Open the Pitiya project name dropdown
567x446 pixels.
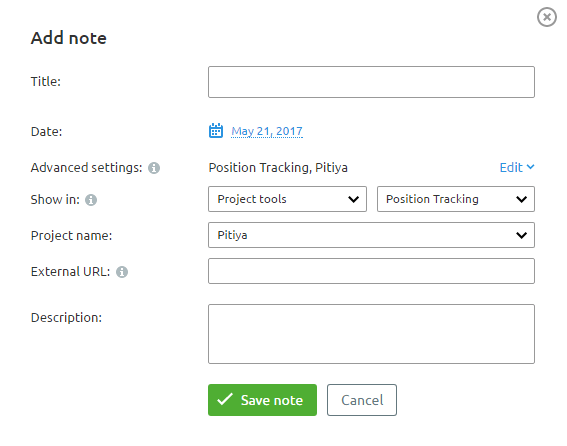371,235
